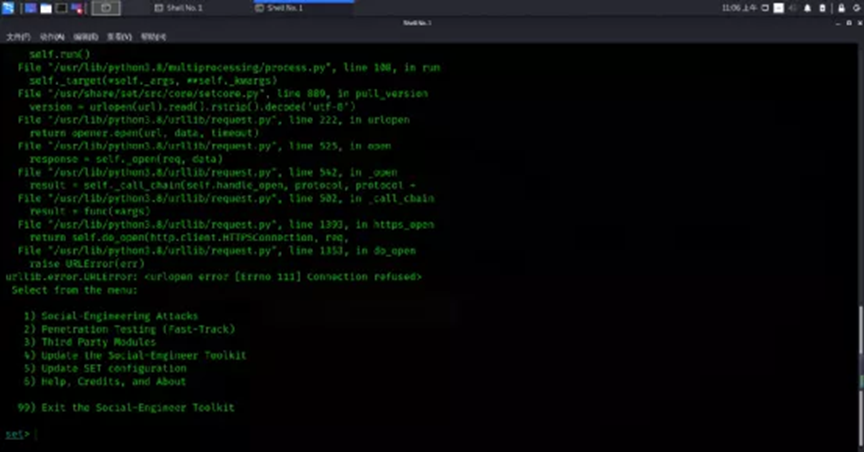Open notifications via the bell icon
The height and width of the screenshot is (452, 864).
point(808,8)
